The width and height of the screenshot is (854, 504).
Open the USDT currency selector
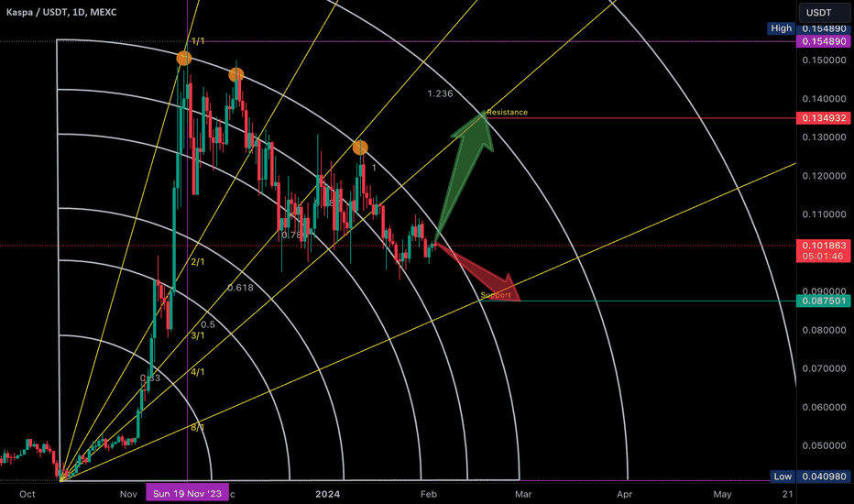pyautogui.click(x=824, y=13)
